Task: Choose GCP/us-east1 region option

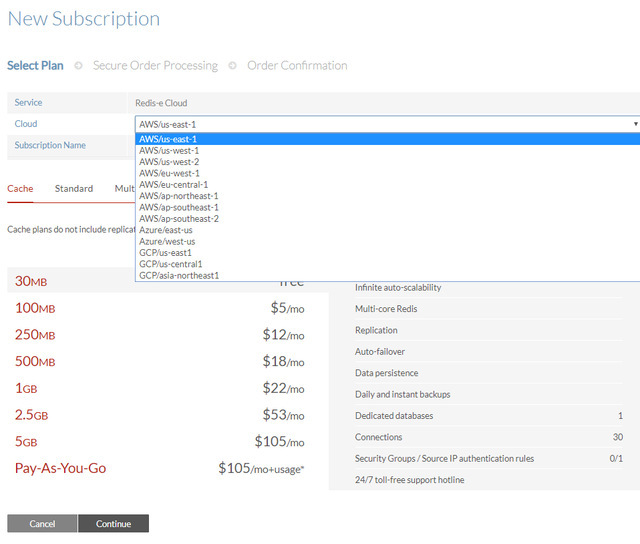Action: (165, 253)
